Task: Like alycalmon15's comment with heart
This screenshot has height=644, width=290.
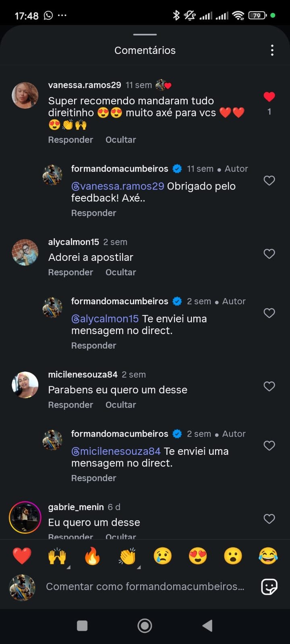Action: (x=269, y=254)
